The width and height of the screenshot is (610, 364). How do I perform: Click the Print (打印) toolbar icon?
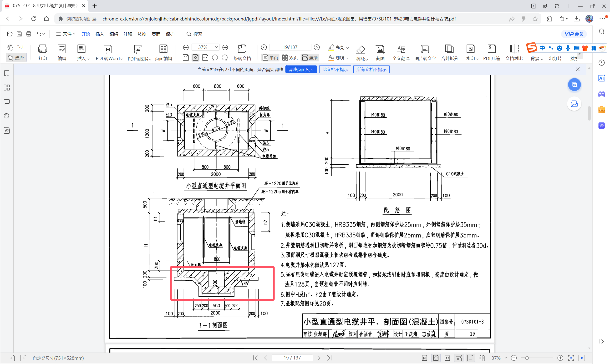[x=42, y=52]
